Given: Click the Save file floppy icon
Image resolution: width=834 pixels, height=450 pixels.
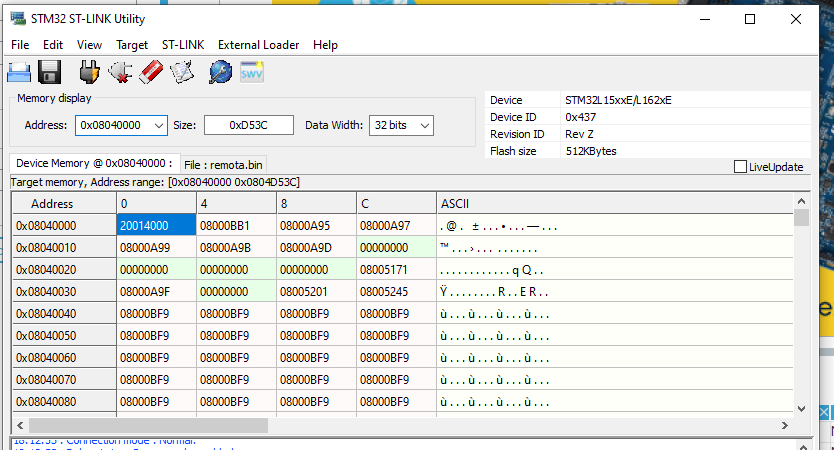Looking at the screenshot, I should (49, 72).
